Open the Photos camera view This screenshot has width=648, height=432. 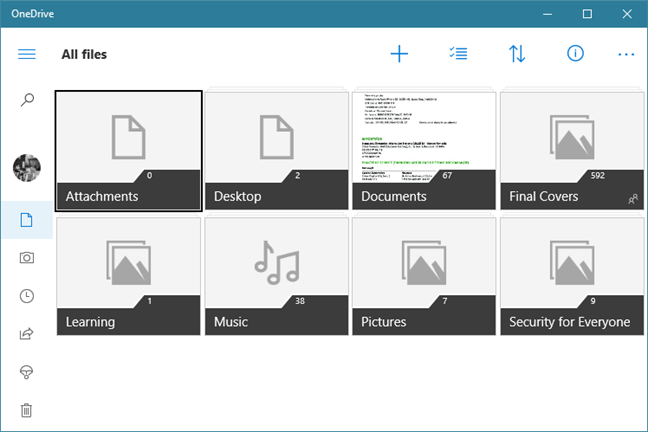pos(27,258)
